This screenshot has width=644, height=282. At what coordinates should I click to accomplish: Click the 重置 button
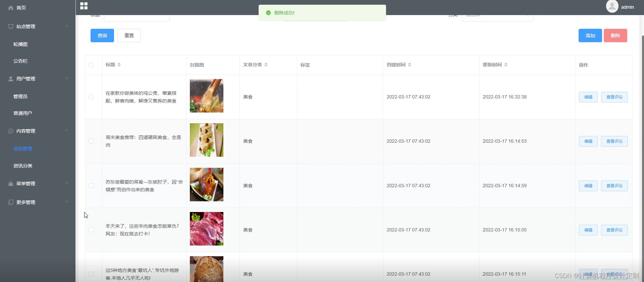(x=129, y=36)
